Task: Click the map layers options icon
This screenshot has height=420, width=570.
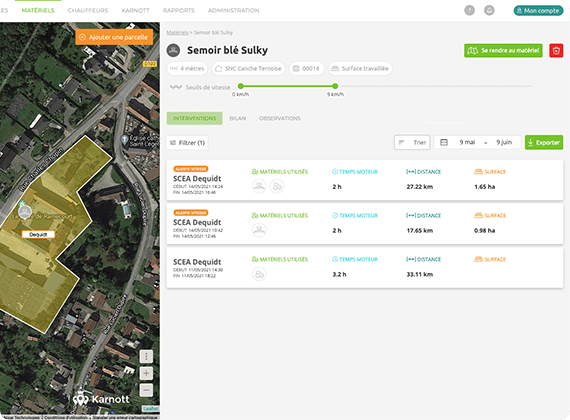Action: point(146,356)
